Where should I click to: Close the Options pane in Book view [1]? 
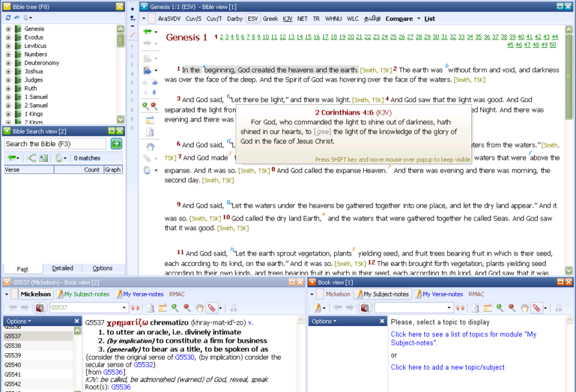[x=382, y=321]
